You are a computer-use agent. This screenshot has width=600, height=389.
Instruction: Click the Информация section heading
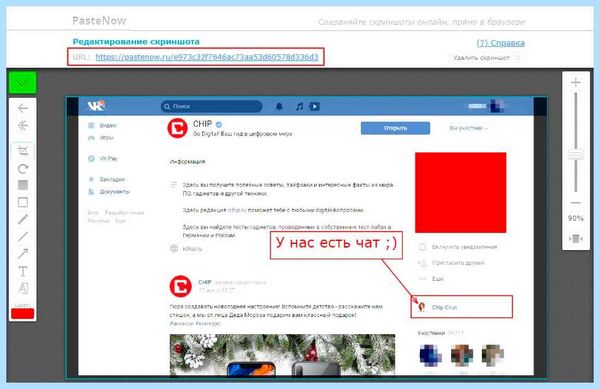[187, 161]
